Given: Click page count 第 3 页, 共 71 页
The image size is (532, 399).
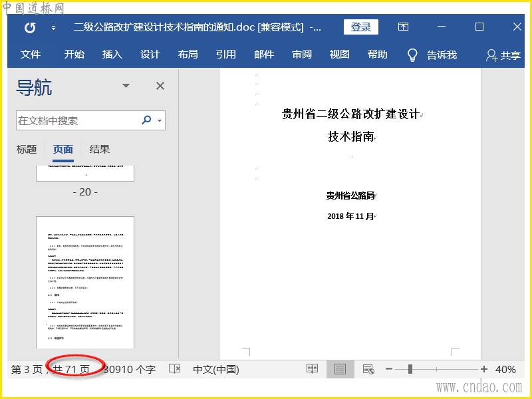Looking at the screenshot, I should pyautogui.click(x=51, y=370).
